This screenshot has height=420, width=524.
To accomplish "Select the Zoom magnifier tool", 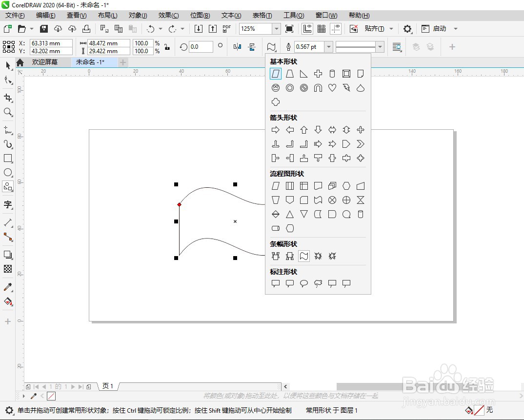I will pyautogui.click(x=8, y=112).
